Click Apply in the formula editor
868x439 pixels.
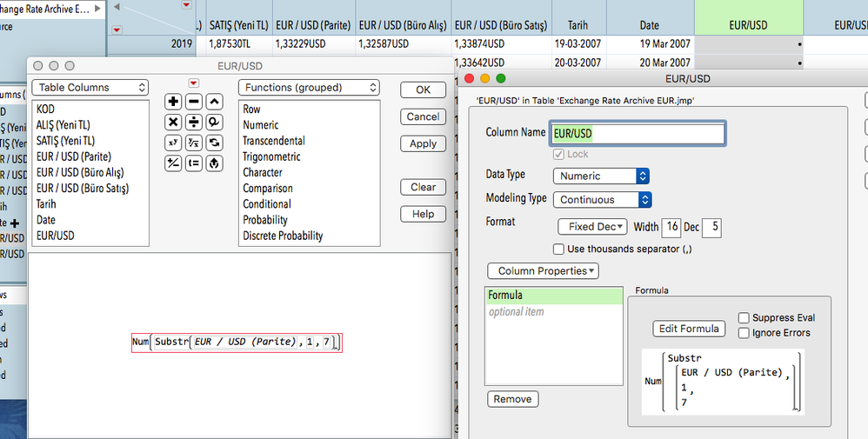coord(423,144)
